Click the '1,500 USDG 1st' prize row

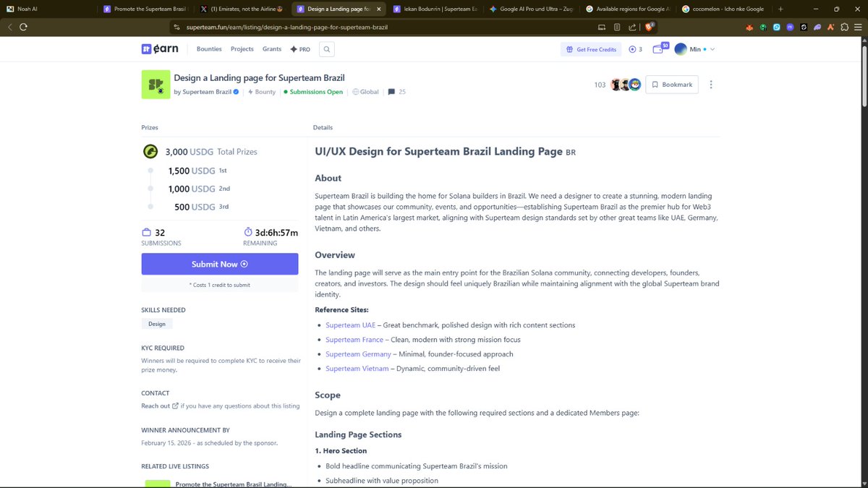197,171
